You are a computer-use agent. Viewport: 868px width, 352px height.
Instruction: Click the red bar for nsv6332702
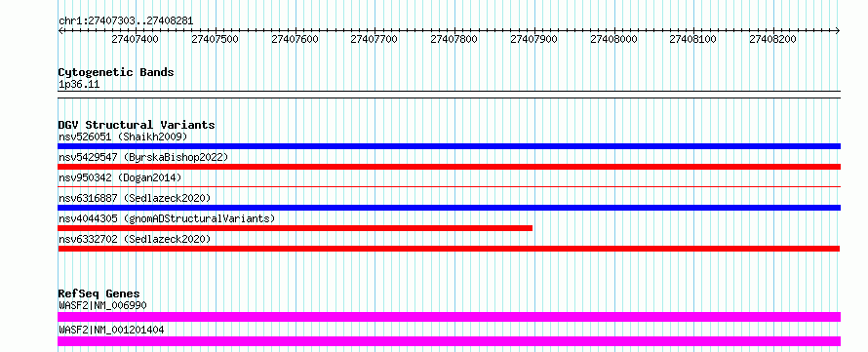pos(449,249)
